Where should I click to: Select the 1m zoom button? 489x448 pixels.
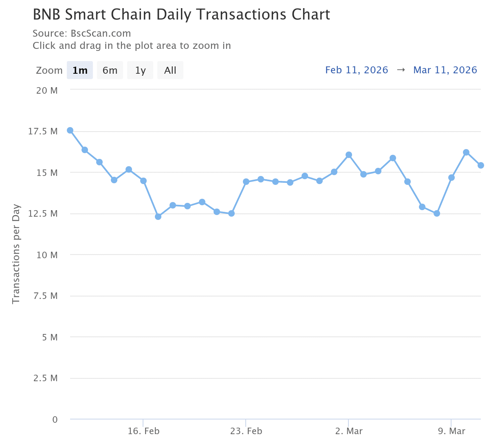[x=80, y=70]
